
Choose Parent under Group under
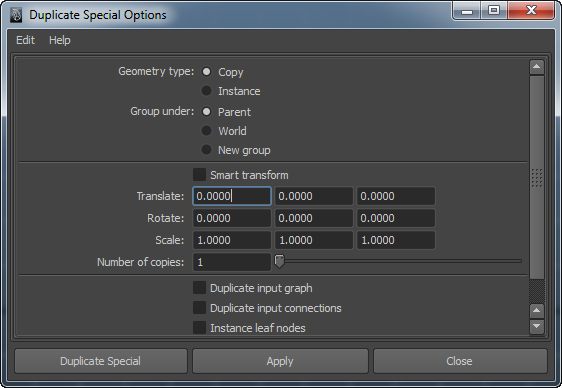pyautogui.click(x=206, y=111)
